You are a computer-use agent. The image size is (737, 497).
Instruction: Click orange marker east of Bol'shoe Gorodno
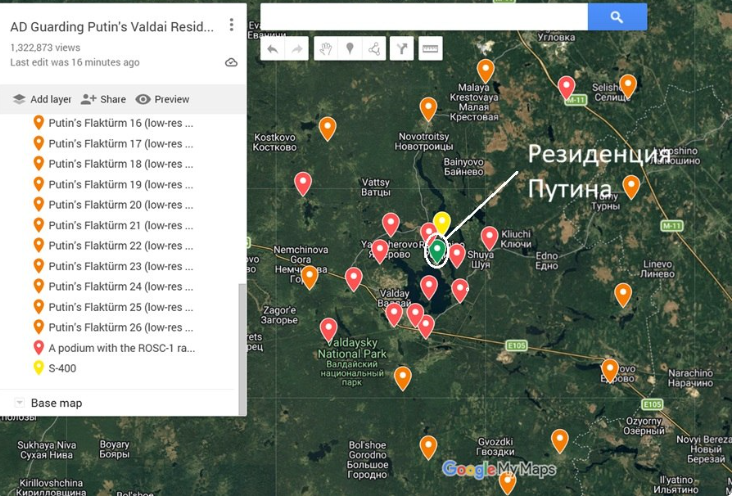click(x=428, y=447)
